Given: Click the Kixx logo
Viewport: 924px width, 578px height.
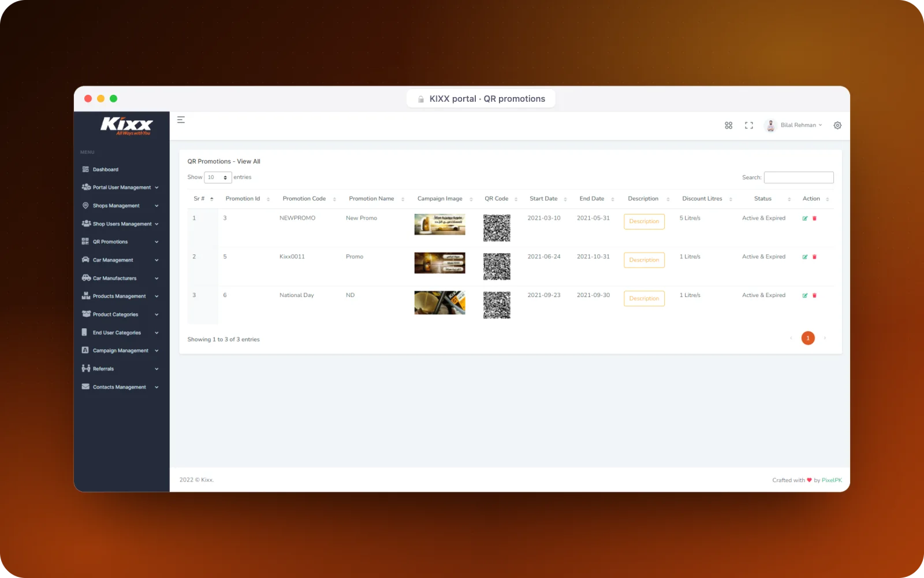Looking at the screenshot, I should pyautogui.click(x=126, y=125).
